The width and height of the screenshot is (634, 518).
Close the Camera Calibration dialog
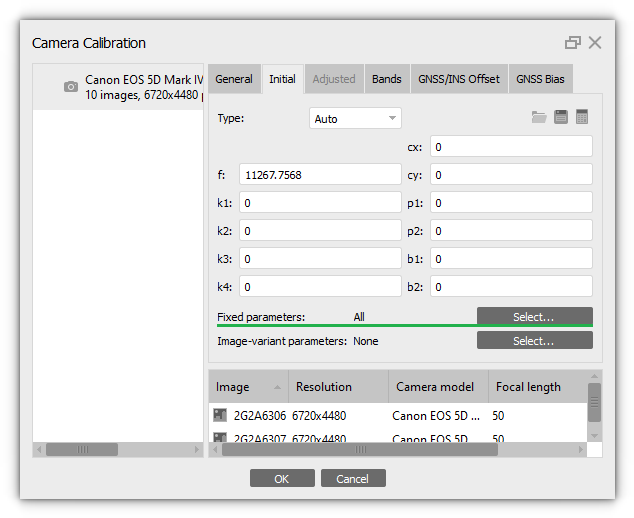595,42
